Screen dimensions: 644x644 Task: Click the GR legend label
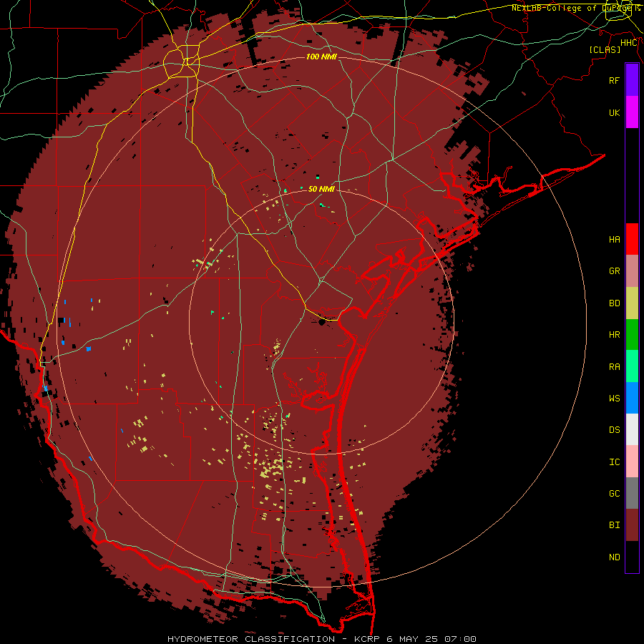click(x=615, y=271)
